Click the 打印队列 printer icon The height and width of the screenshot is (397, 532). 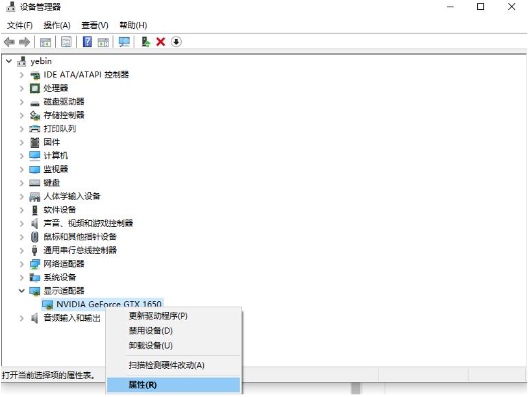coord(35,129)
